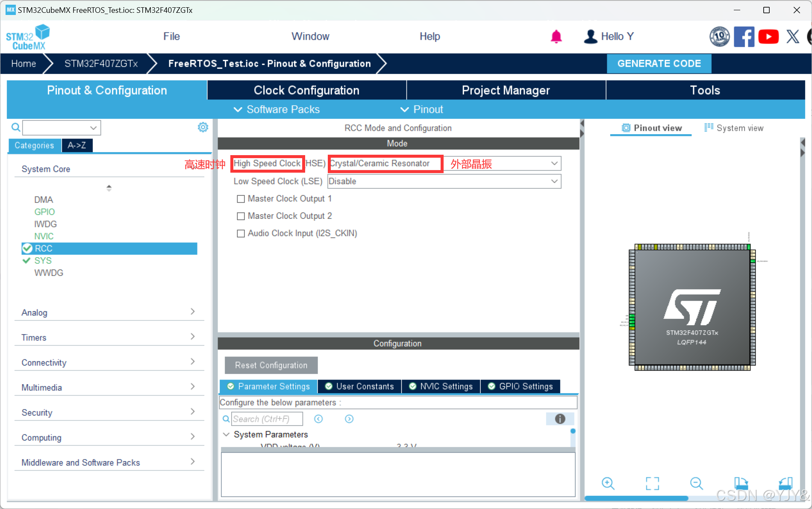
Task: Open the YouTube channel icon
Action: pos(768,36)
